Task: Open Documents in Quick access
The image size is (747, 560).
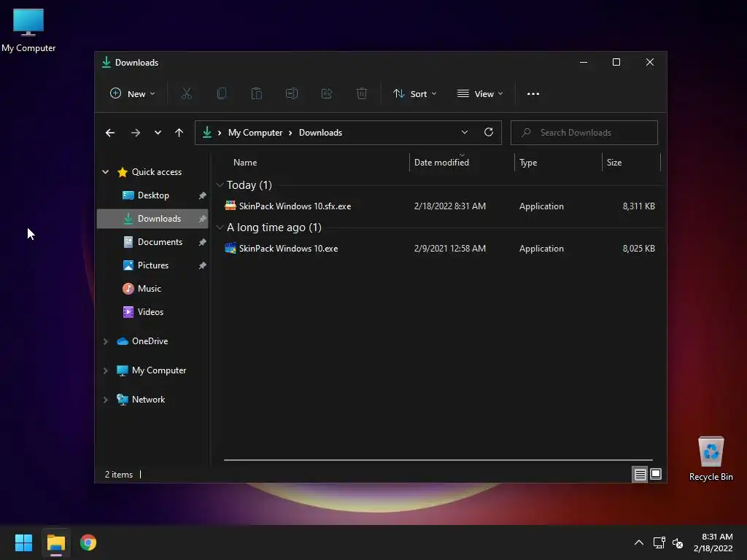Action: [x=153, y=242]
